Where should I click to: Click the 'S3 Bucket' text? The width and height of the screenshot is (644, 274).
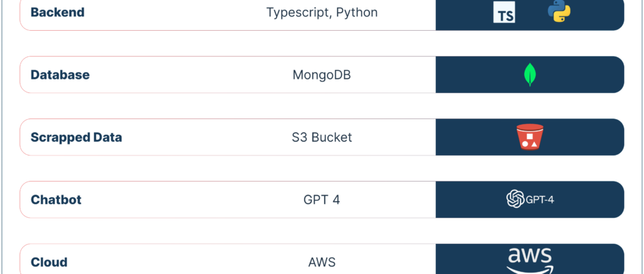(x=321, y=137)
